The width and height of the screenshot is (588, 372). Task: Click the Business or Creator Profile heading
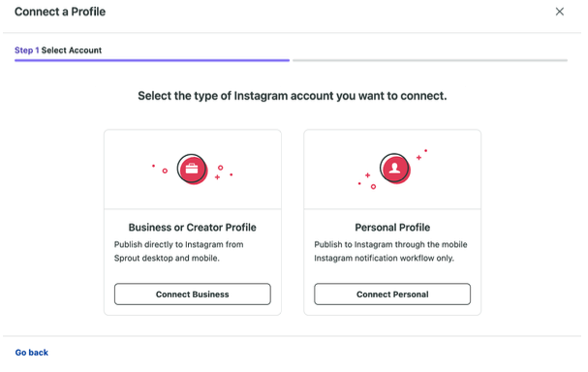193,228
